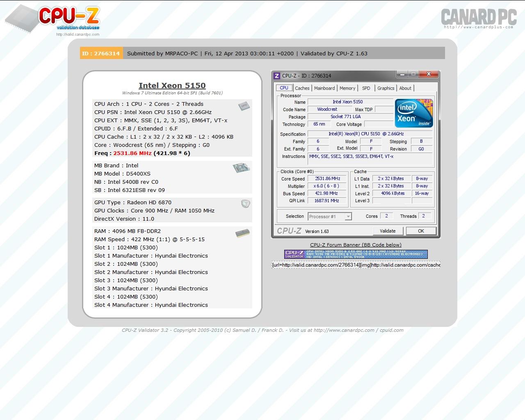Click the ID : 2766314 orange badge
The height and width of the screenshot is (420, 525).
[101, 53]
